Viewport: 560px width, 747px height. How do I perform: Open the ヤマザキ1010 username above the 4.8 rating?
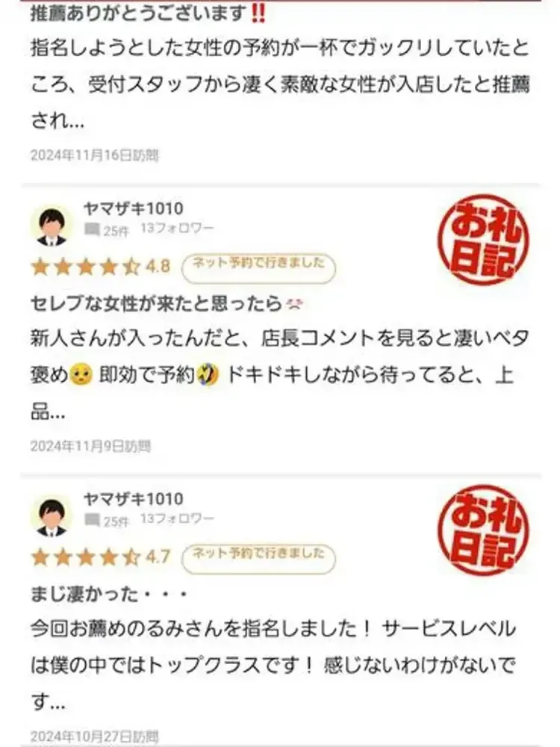coord(134,208)
